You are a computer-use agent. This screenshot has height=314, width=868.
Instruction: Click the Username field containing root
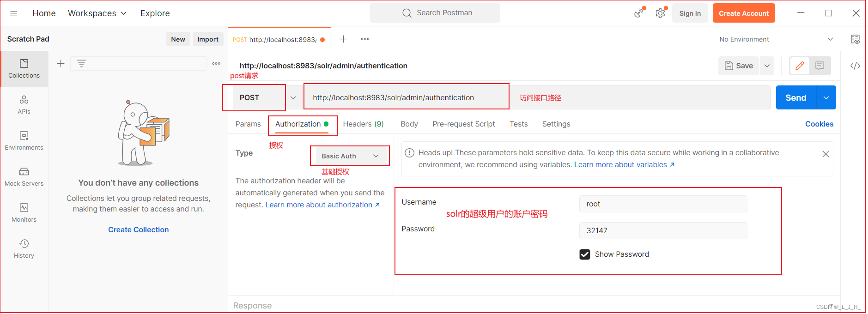663,204
